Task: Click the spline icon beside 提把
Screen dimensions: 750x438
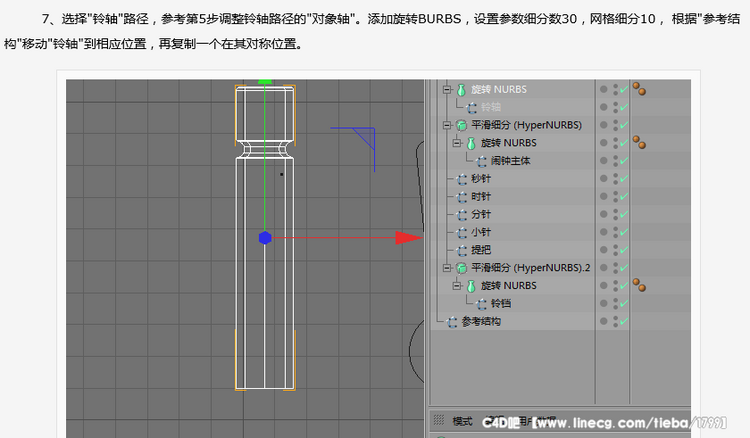Action: coord(462,251)
